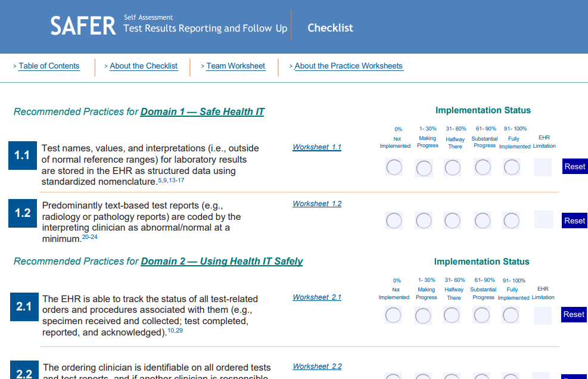
Task: Select Not Implemented for practice 1.1
Action: [x=394, y=168]
